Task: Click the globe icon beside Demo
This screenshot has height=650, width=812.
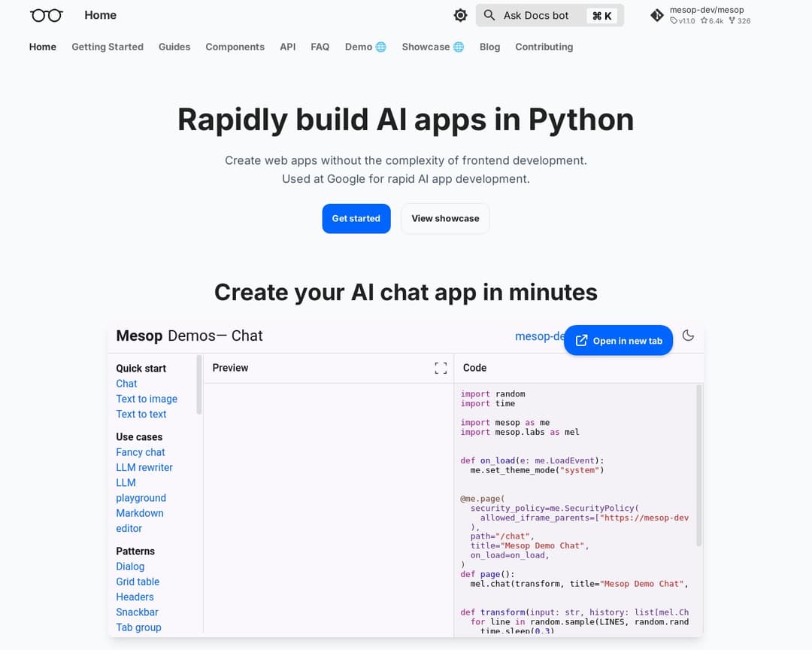Action: click(x=381, y=47)
